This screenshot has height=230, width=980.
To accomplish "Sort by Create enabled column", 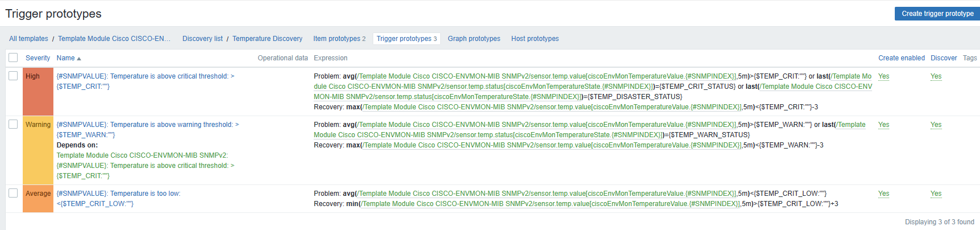I will coord(901,58).
